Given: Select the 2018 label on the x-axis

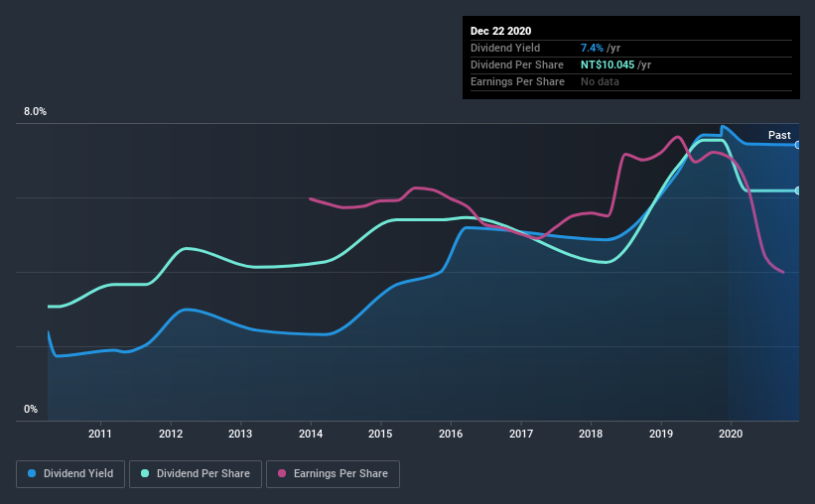Looking at the screenshot, I should [591, 434].
